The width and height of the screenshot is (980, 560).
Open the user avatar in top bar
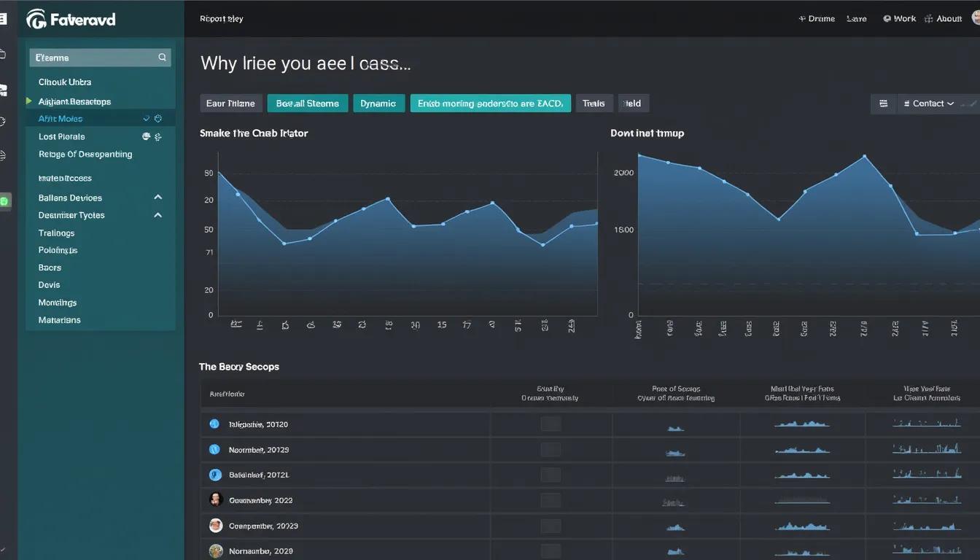(x=976, y=19)
